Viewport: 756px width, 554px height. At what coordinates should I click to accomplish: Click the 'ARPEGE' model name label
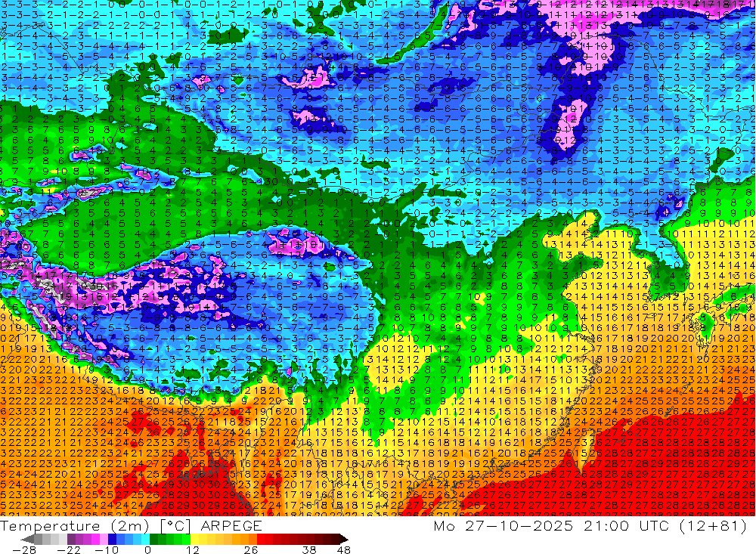(x=231, y=526)
